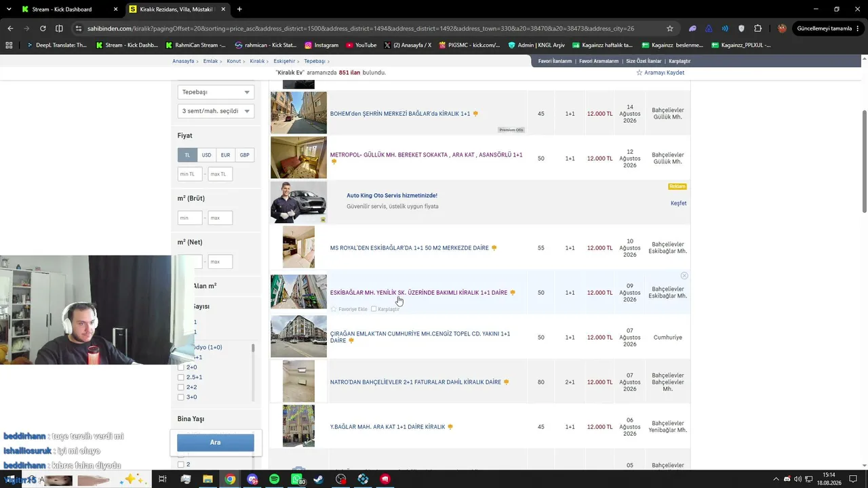Open the Admin KNGL Arşiv bookmark

point(536,45)
